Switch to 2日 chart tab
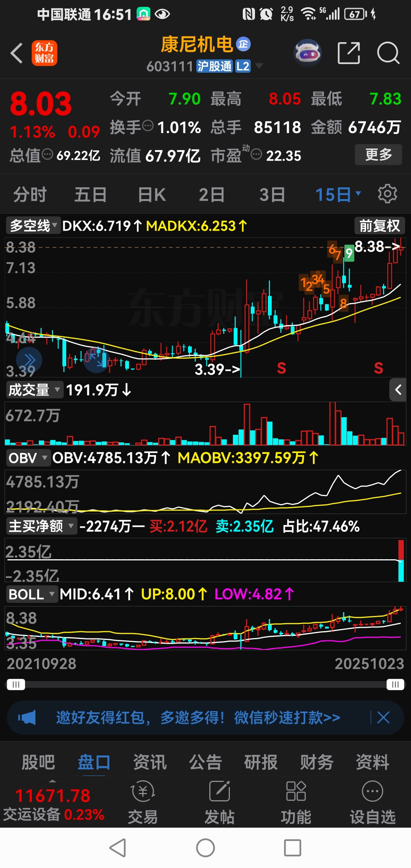This screenshot has height=868, width=411. (x=212, y=195)
